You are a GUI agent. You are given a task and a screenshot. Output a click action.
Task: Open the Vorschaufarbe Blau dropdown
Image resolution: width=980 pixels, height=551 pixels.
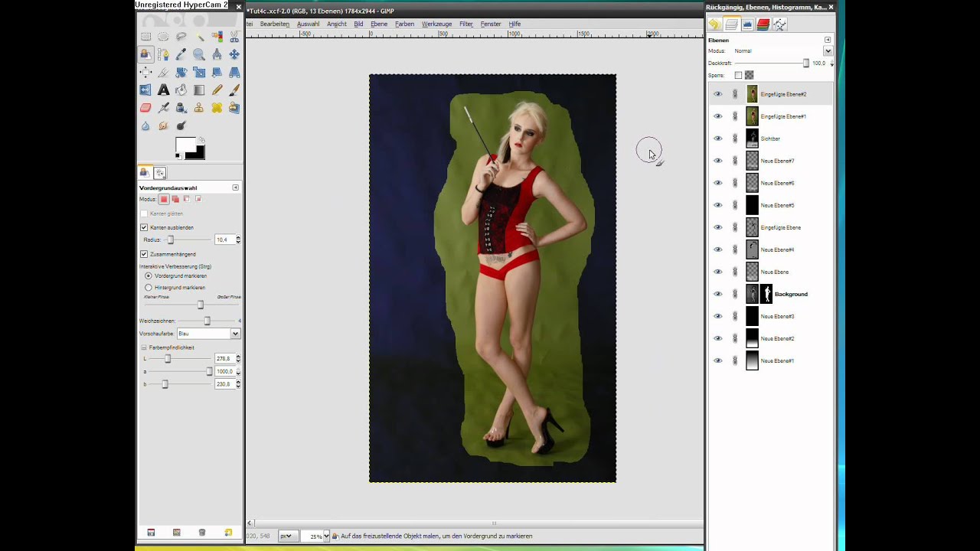(x=209, y=334)
